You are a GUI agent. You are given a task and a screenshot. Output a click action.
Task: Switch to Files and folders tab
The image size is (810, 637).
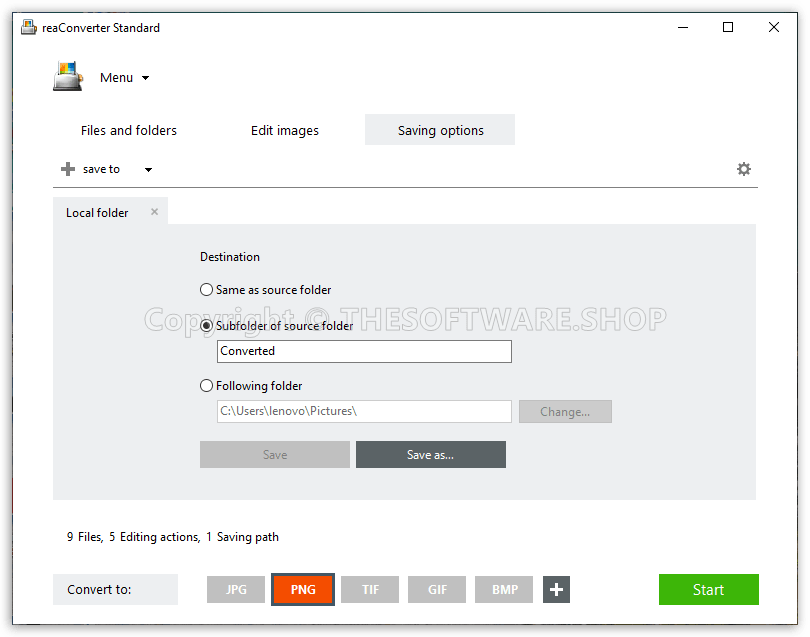click(129, 130)
